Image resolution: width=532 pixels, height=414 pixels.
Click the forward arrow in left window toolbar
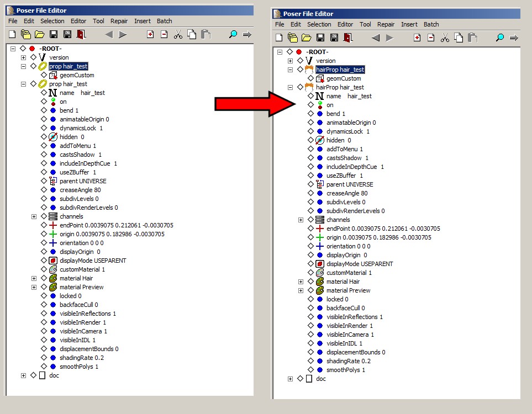click(123, 34)
